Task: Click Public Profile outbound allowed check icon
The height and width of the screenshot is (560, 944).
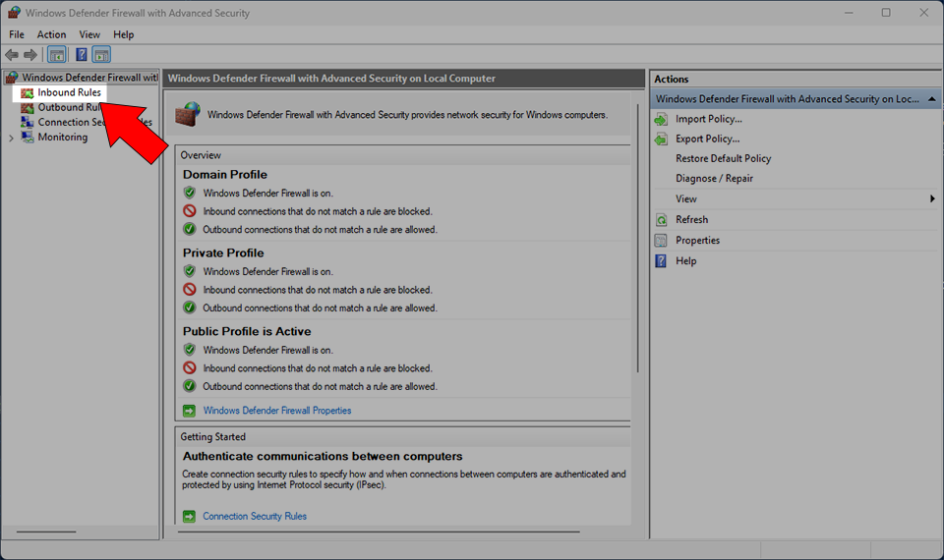Action: click(190, 385)
